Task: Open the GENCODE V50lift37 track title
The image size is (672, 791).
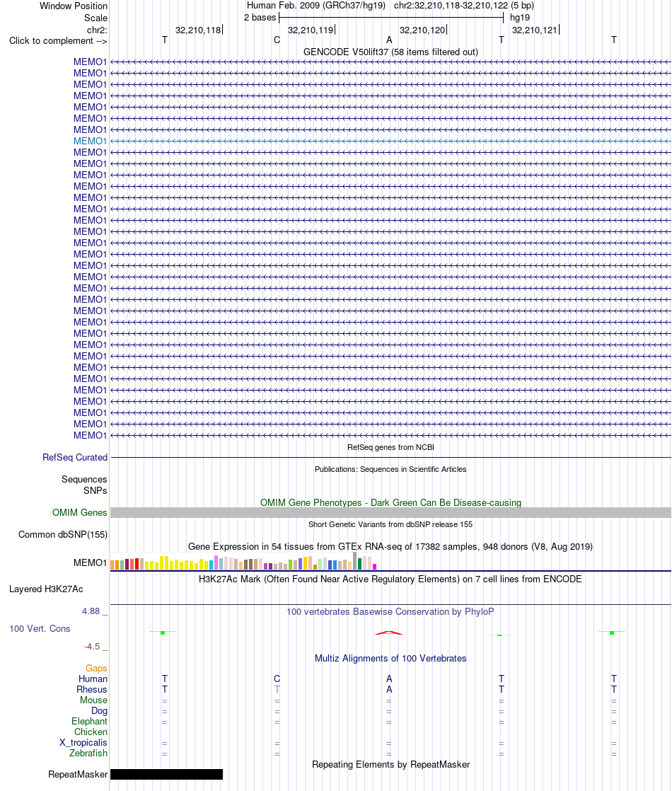Action: 390,52
